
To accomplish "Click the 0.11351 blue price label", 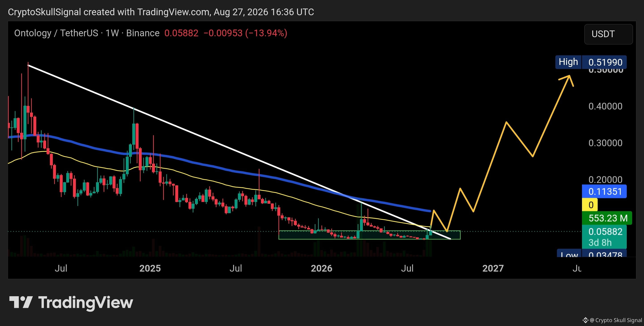I will tap(604, 191).
